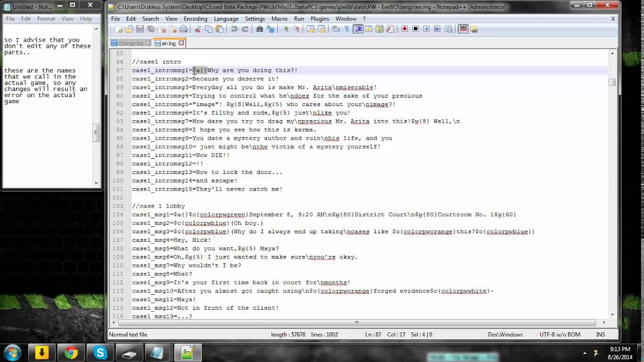Zoom out using the toolbar icon
Viewport: 644px width, 362px height.
[296, 29]
